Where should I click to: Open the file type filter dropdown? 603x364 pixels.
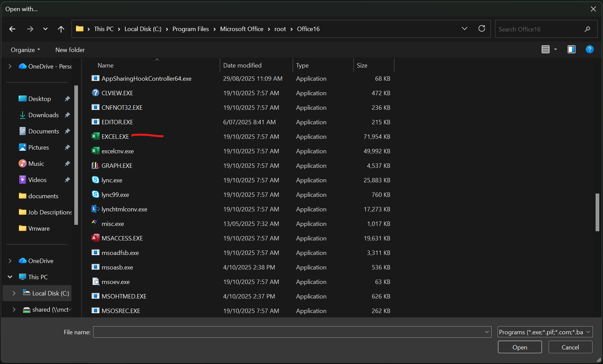pyautogui.click(x=545, y=332)
